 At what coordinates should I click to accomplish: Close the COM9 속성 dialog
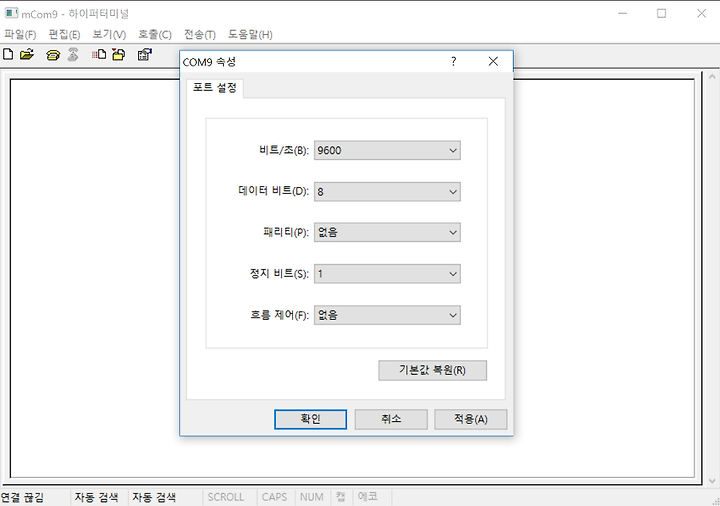click(493, 62)
